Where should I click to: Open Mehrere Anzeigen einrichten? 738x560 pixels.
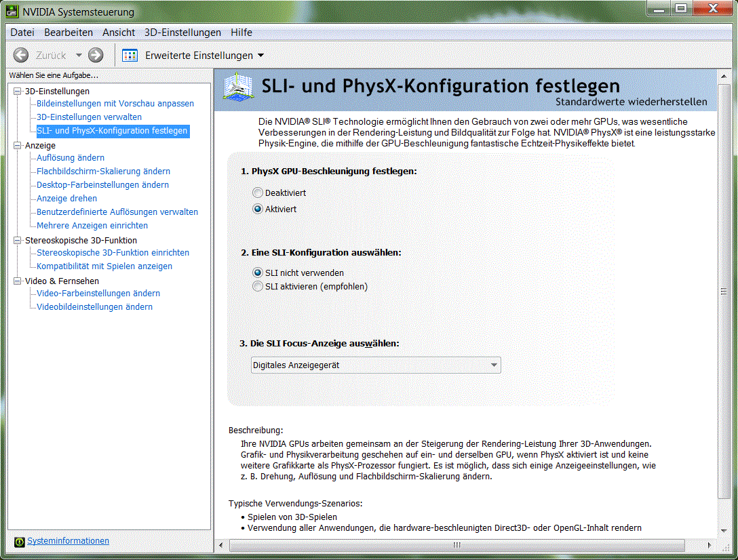click(92, 226)
